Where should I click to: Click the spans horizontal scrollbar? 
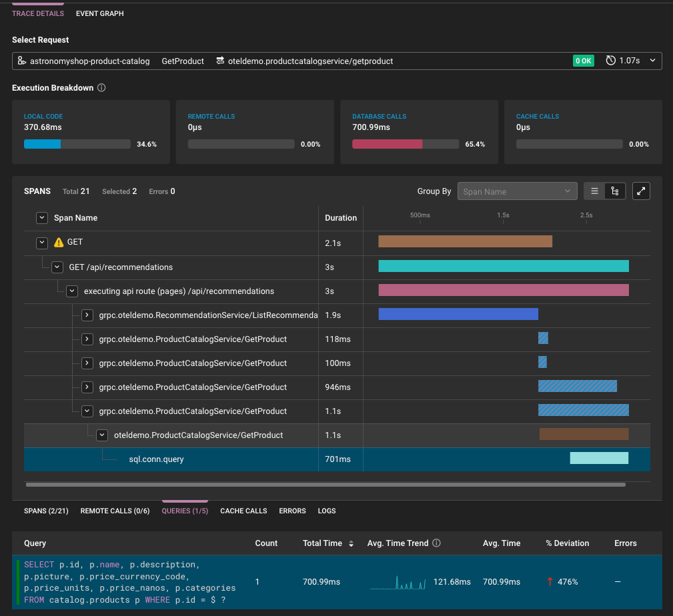pyautogui.click(x=325, y=485)
